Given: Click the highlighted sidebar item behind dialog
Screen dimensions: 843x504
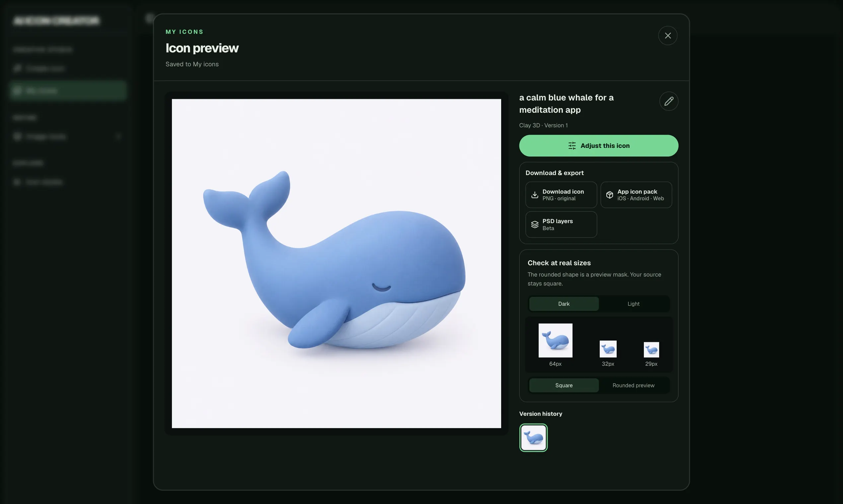Looking at the screenshot, I should (68, 91).
